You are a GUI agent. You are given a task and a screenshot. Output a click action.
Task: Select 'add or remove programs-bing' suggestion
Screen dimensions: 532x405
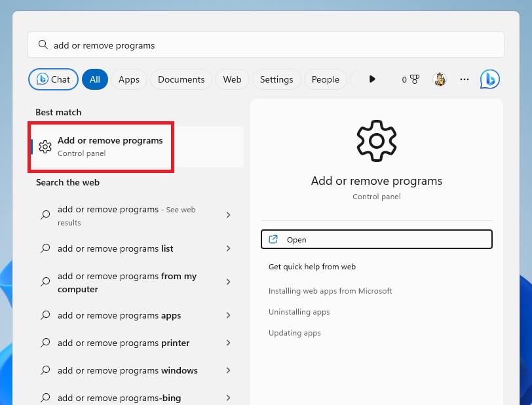tap(136, 398)
